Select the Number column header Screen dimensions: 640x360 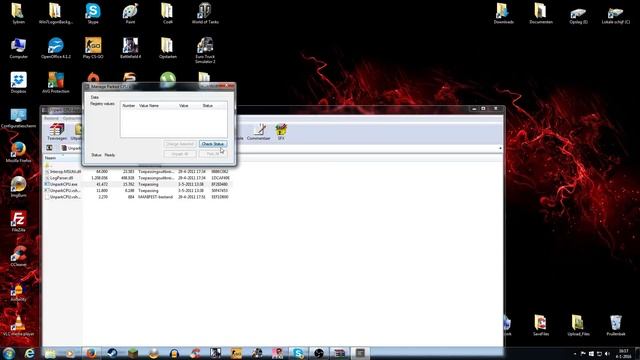[129, 106]
